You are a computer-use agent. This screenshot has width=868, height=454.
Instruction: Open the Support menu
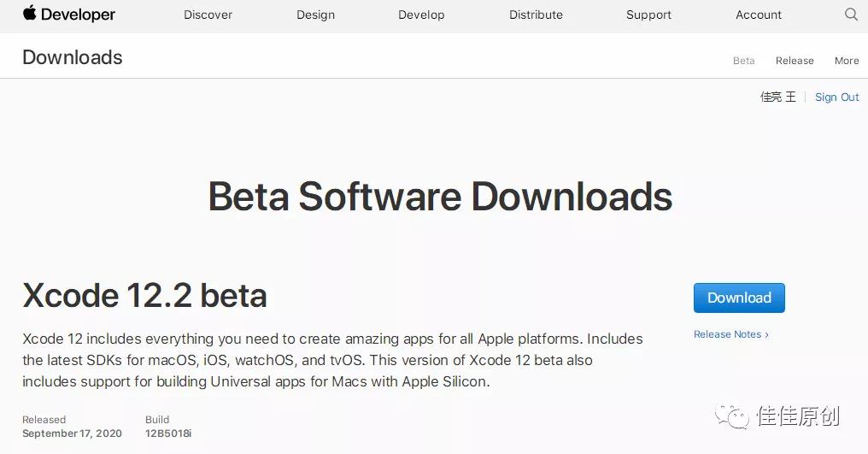click(648, 15)
